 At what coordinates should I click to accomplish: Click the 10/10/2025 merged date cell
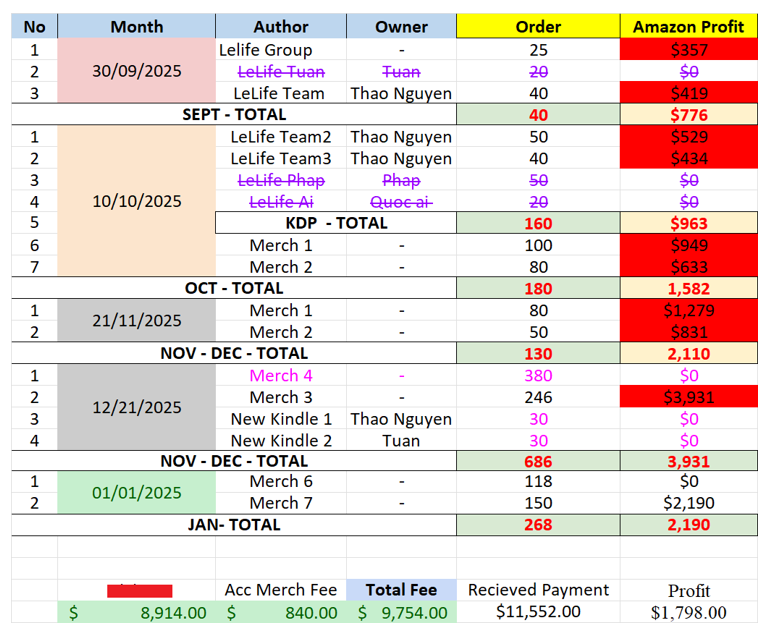(x=136, y=201)
